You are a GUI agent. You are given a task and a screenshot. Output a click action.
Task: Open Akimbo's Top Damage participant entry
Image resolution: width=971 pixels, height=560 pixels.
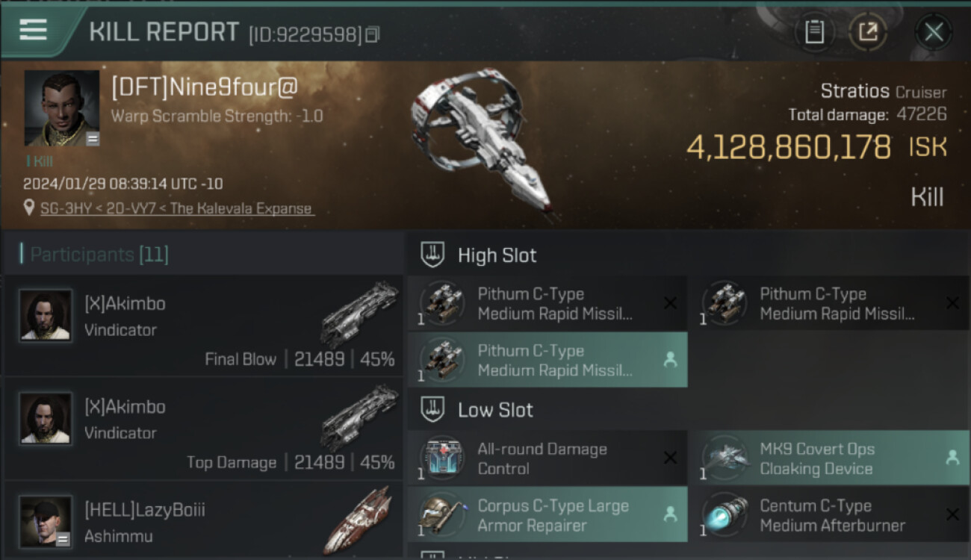tap(203, 428)
